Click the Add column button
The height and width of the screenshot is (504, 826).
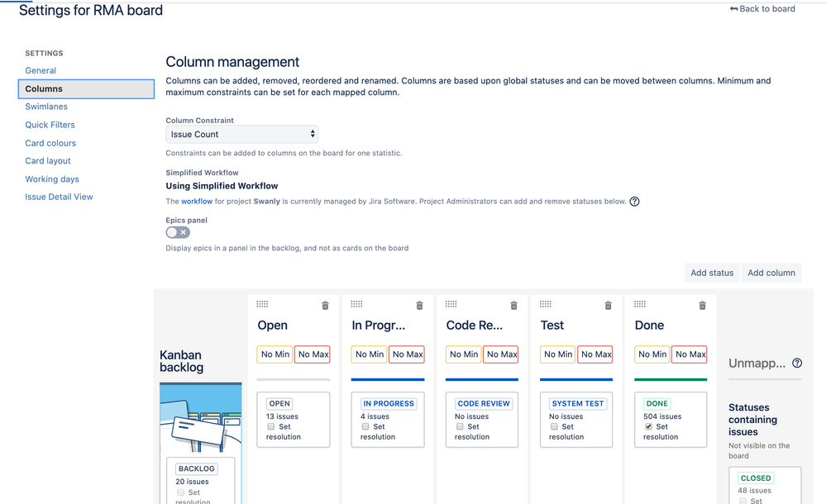pyautogui.click(x=771, y=273)
